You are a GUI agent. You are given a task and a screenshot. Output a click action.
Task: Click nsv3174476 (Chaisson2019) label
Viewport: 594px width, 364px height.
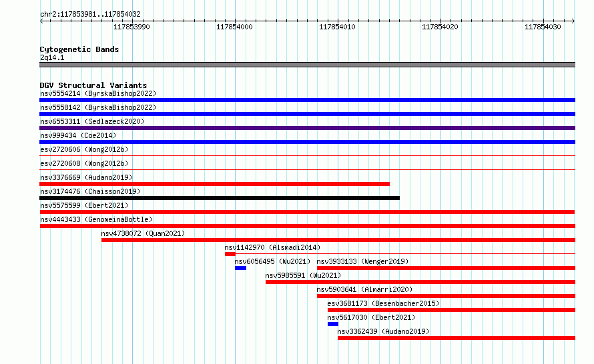pyautogui.click(x=90, y=191)
